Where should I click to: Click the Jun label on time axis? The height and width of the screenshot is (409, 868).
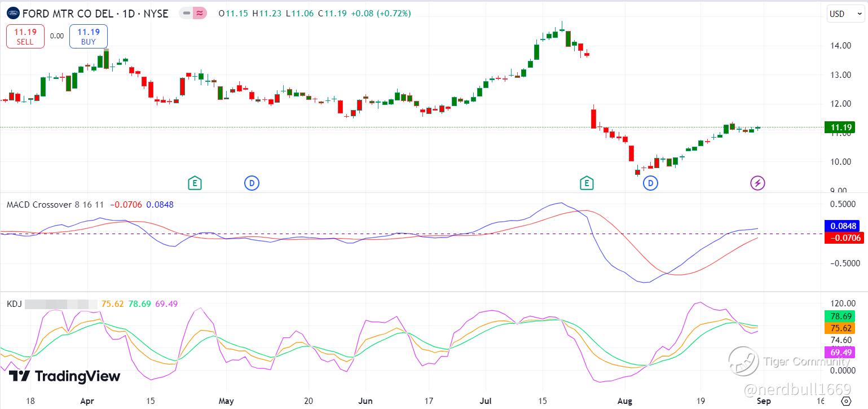pos(365,401)
